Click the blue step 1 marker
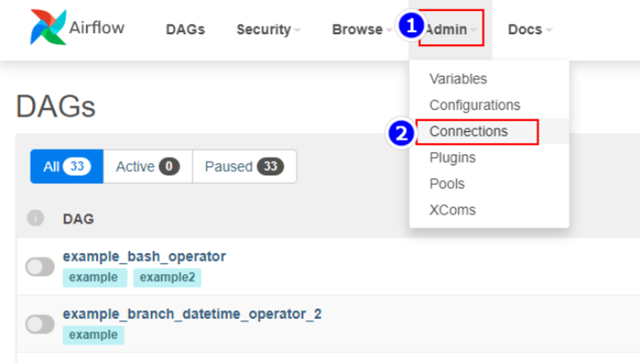This screenshot has height=364, width=640. point(412,26)
